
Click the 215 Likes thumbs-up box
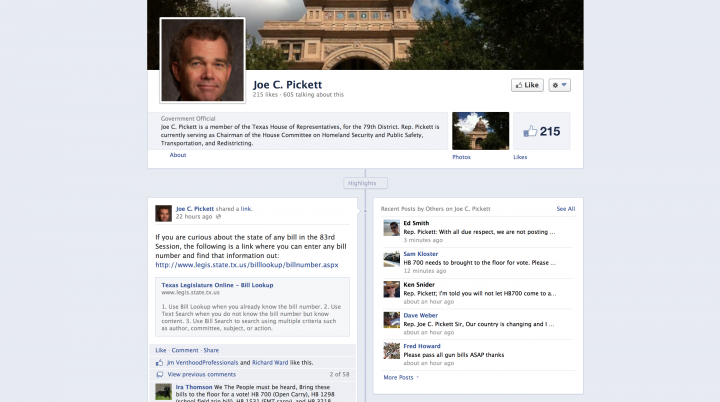(542, 131)
